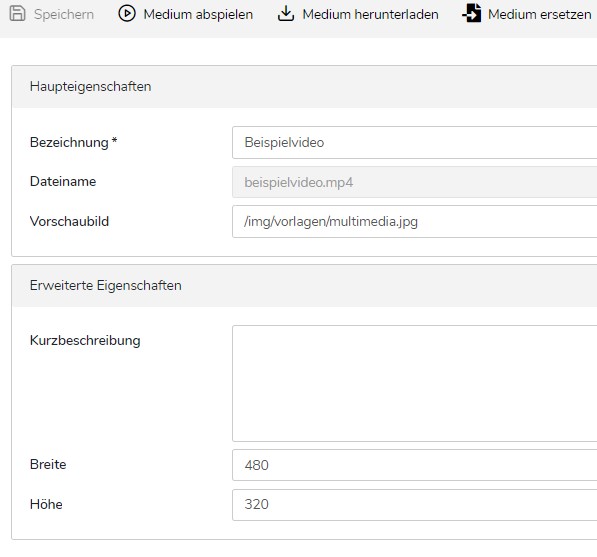The width and height of the screenshot is (597, 557).
Task: Click the Höhe label
Action: pos(46,504)
